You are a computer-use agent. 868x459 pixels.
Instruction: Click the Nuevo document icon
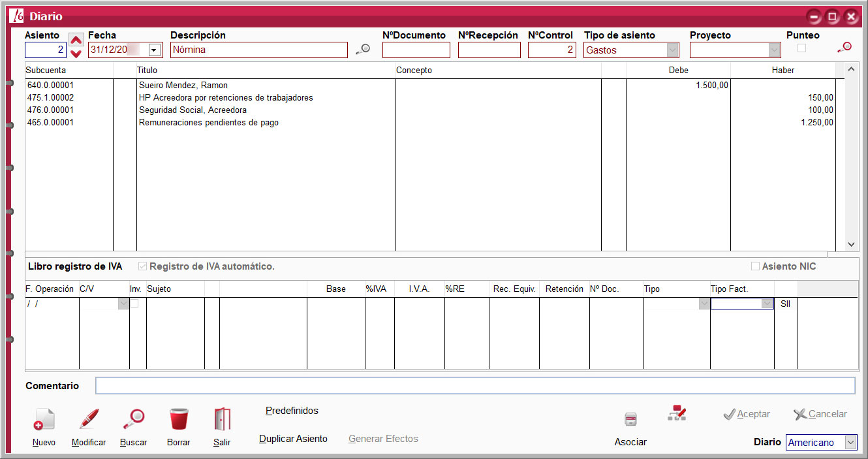[44, 419]
